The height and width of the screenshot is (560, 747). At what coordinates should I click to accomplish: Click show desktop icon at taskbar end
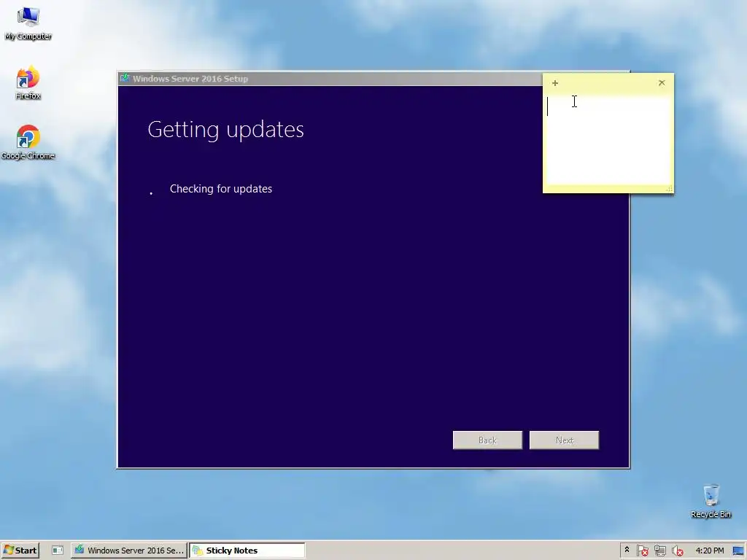click(x=738, y=551)
